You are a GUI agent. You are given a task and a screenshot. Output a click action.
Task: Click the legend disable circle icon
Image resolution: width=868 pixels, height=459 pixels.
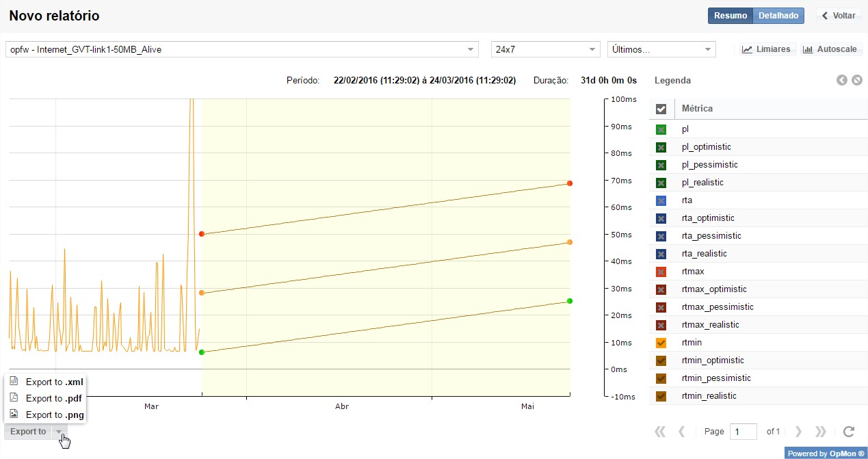857,81
